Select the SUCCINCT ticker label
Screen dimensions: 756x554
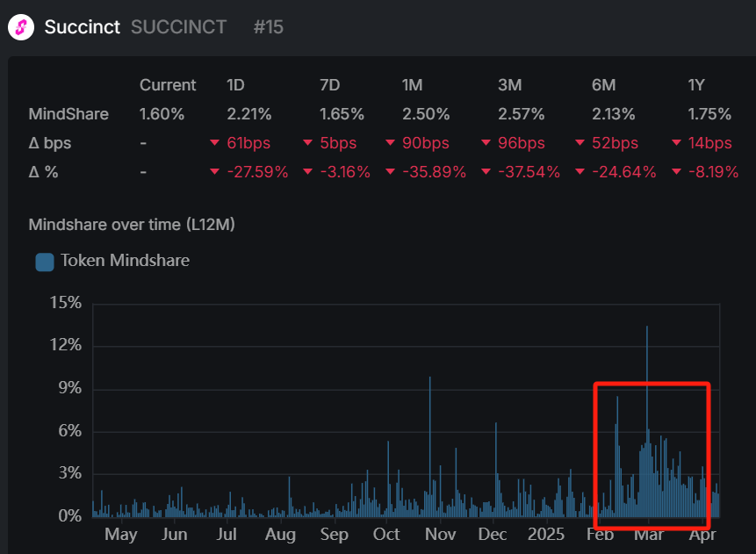pos(178,27)
